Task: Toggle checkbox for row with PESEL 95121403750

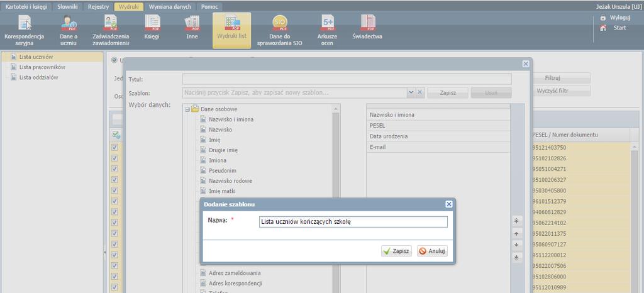Action: [x=114, y=147]
